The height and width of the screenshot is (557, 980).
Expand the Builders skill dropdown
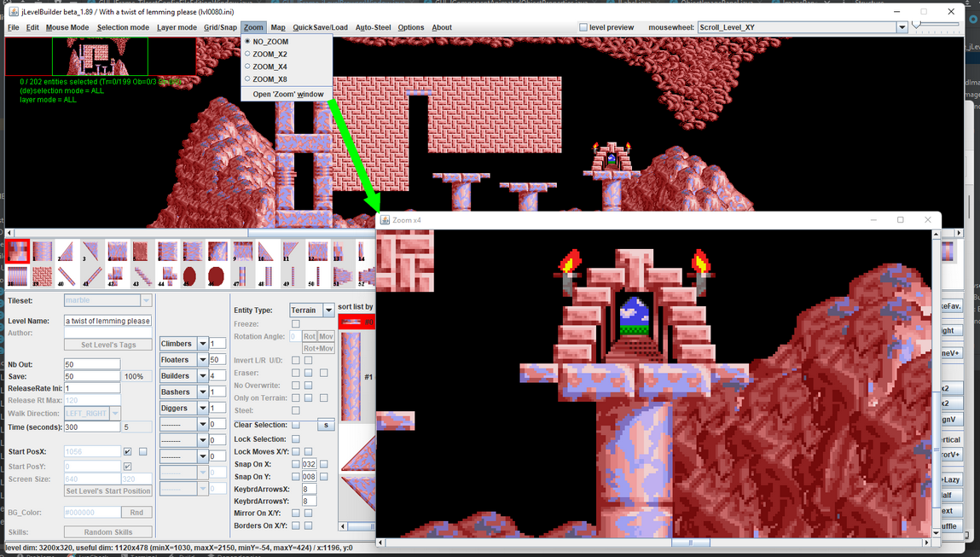point(202,375)
